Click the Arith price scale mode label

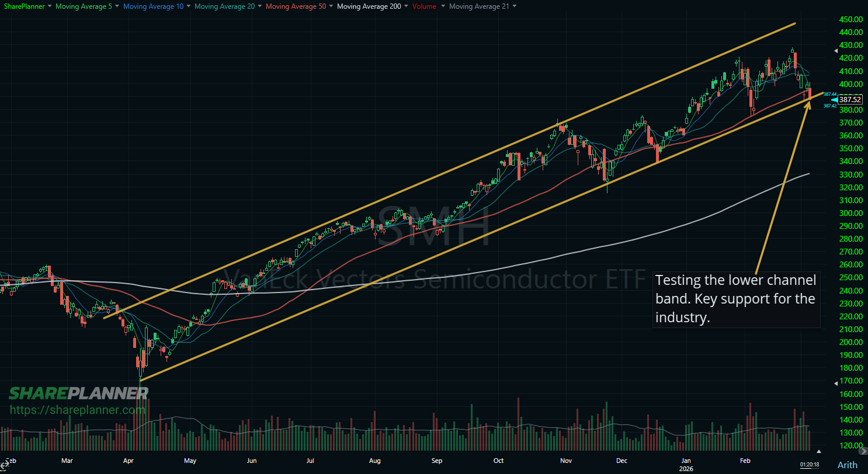847,465
